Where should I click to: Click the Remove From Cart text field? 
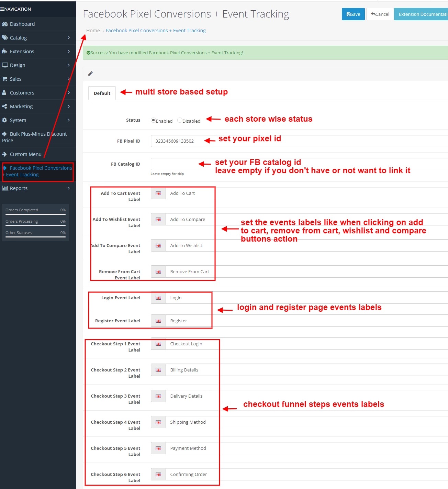point(307,272)
